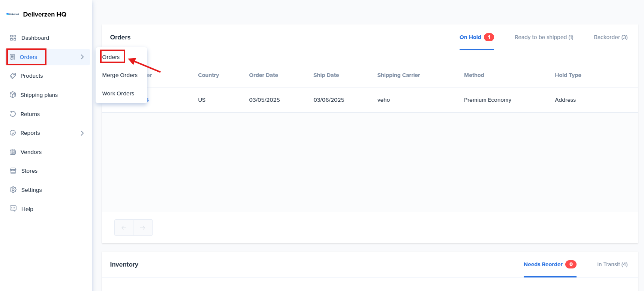Click the Shipping plans box icon
The height and width of the screenshot is (291, 644).
pyautogui.click(x=13, y=95)
